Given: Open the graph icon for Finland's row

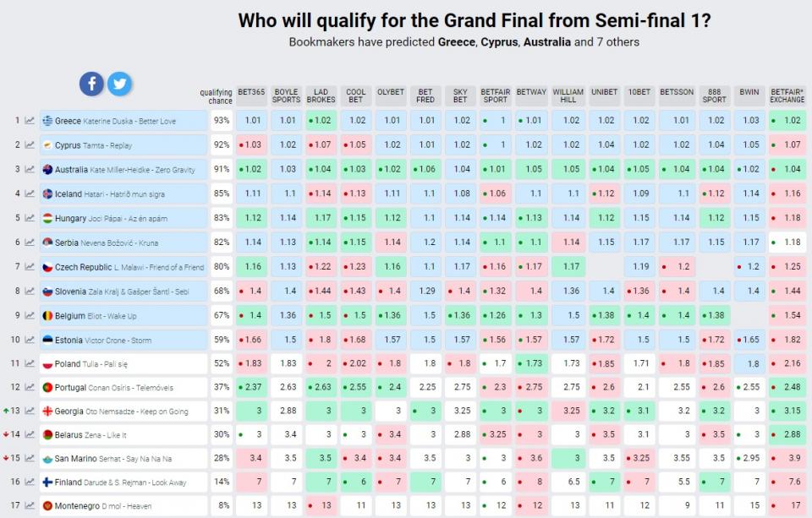Looking at the screenshot, I should pyautogui.click(x=30, y=482).
